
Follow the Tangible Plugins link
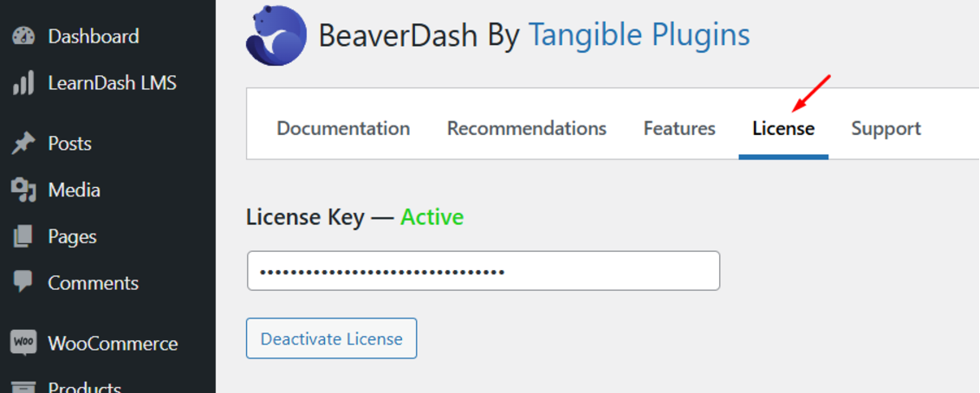[639, 35]
